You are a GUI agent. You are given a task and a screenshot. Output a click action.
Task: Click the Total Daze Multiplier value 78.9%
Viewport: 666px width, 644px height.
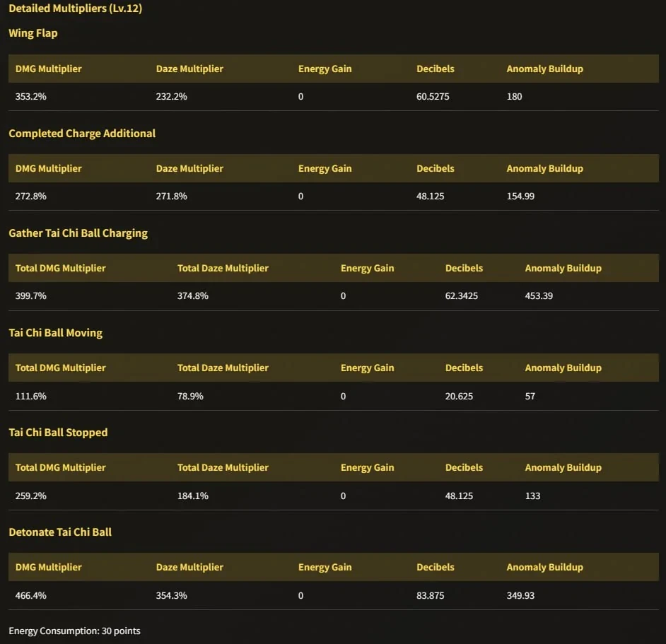[x=190, y=396]
